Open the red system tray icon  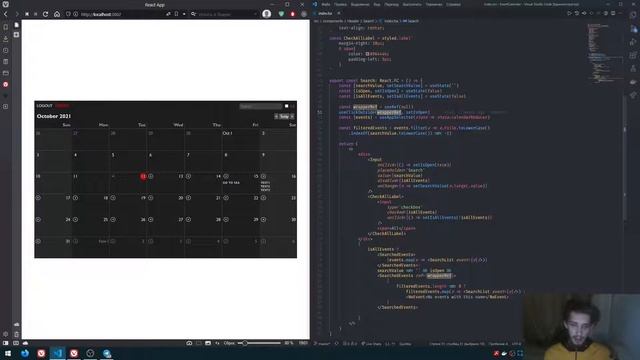[496, 353]
